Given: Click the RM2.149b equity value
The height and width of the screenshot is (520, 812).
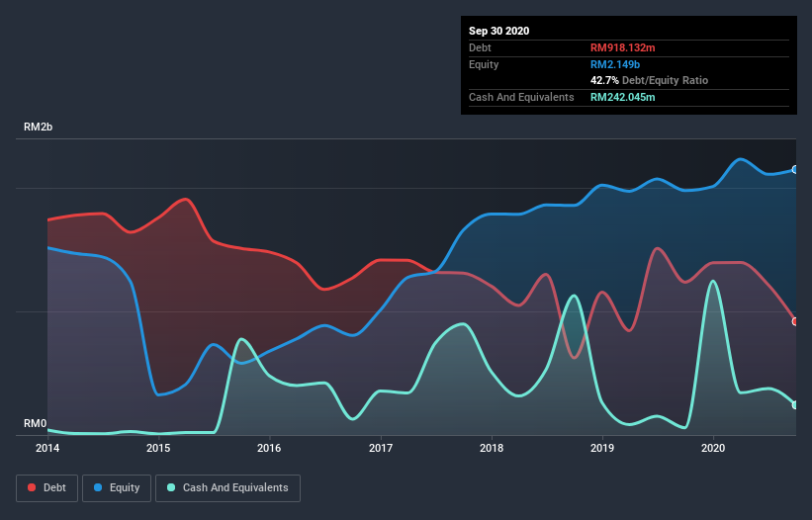Looking at the screenshot, I should click(x=615, y=64).
